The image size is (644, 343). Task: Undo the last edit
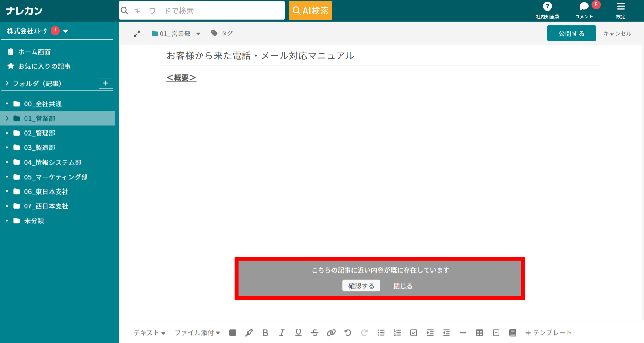[x=348, y=332]
